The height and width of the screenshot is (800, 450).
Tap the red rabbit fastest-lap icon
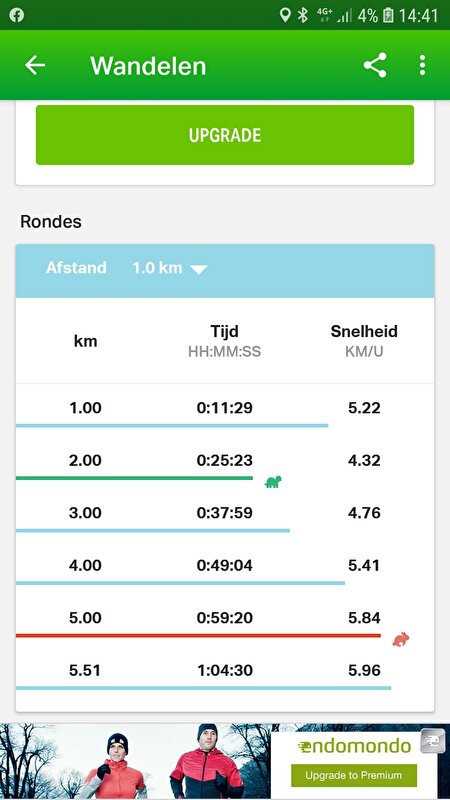(x=401, y=639)
